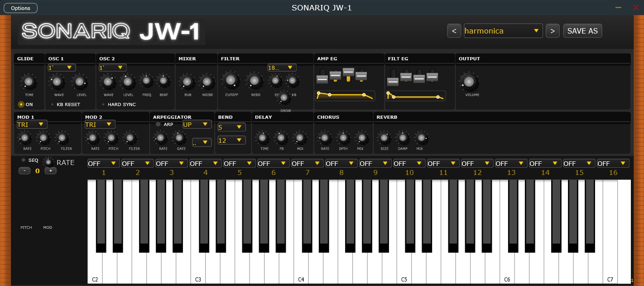Click the Reverb DAMP knob
This screenshot has width=644, height=286.
click(x=402, y=138)
